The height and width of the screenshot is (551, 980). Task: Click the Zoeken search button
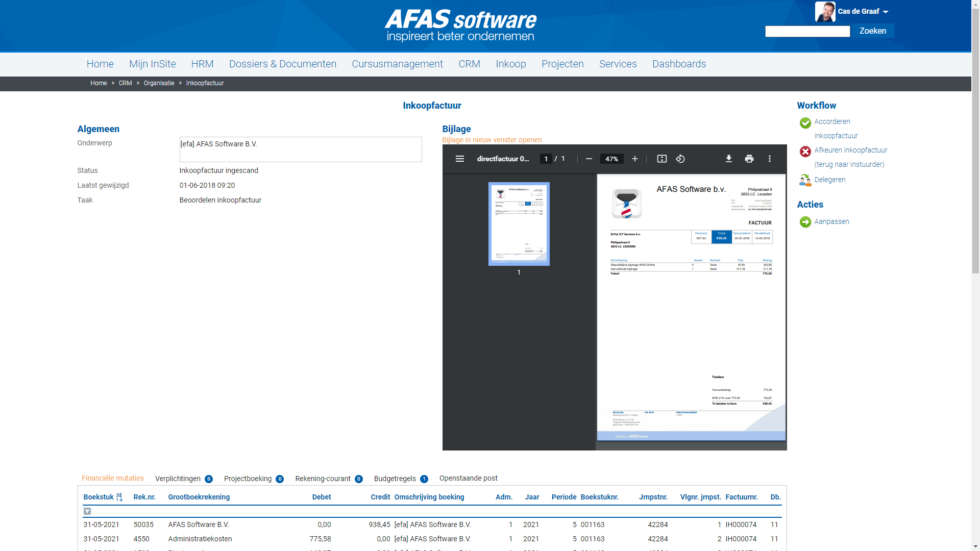872,31
